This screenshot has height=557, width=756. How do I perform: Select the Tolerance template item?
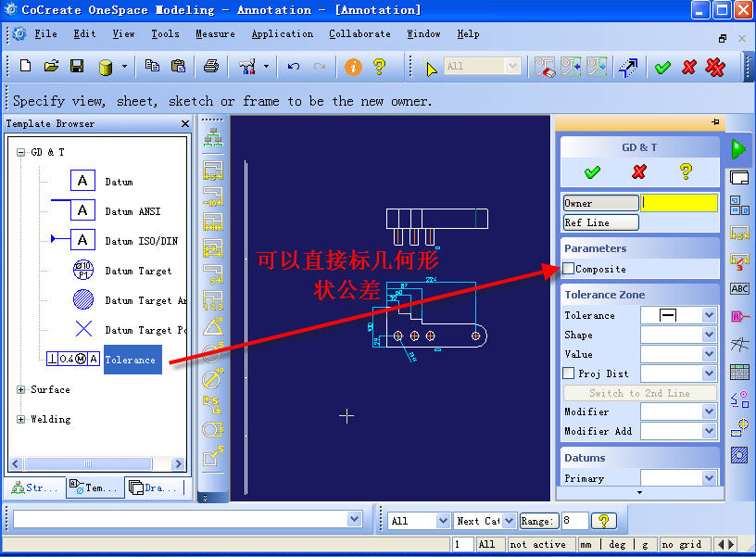point(132,360)
